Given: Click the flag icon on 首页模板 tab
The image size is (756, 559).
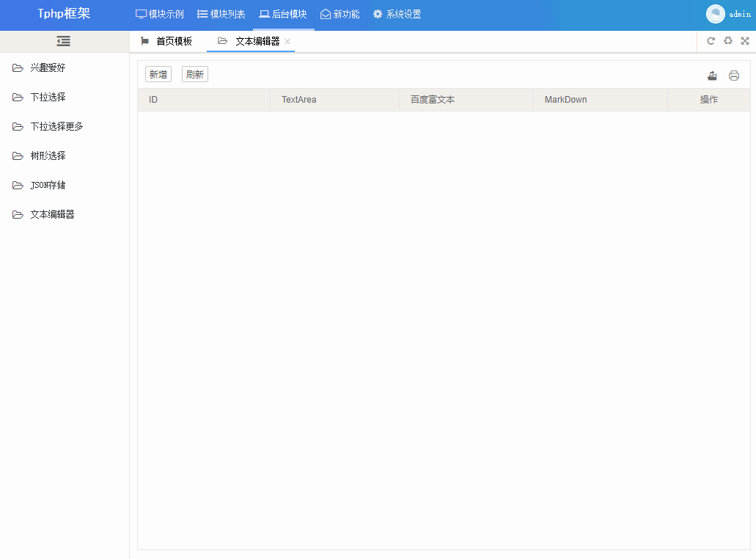Looking at the screenshot, I should click(144, 42).
